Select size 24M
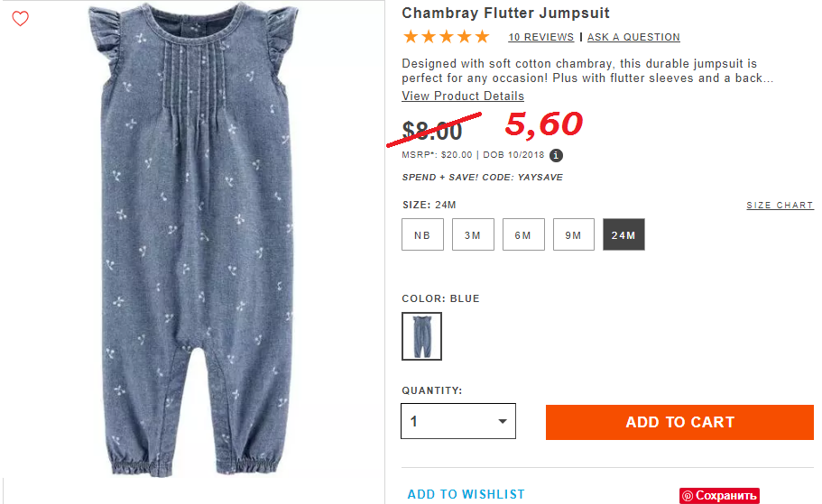Viewport: 822px width, 504px height. click(x=623, y=234)
